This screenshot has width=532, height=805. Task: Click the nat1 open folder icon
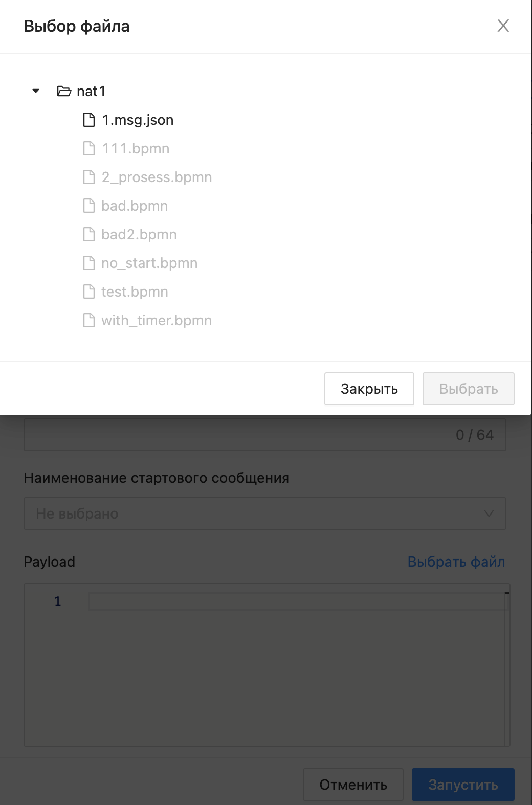64,92
